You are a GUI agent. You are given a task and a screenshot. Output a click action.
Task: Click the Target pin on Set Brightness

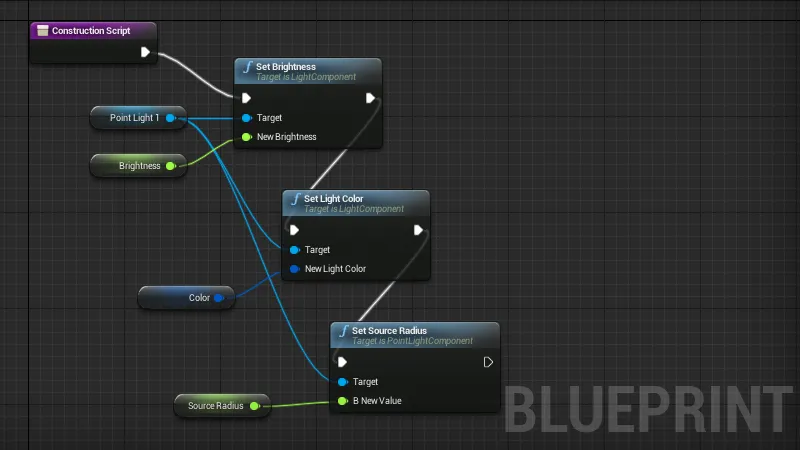point(246,118)
